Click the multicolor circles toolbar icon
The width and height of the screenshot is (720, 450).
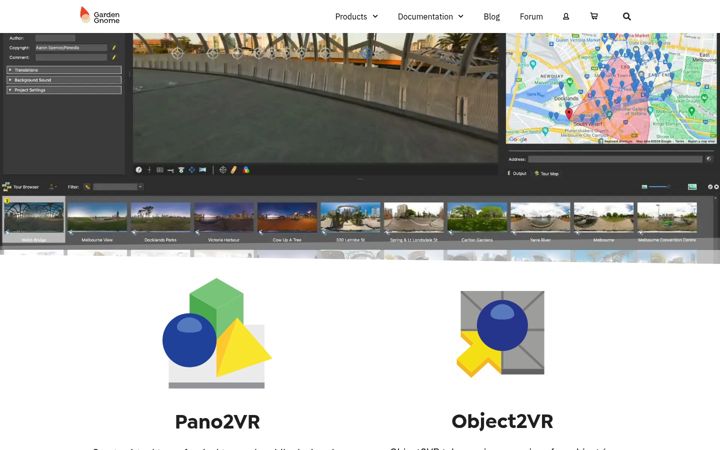coord(246,170)
